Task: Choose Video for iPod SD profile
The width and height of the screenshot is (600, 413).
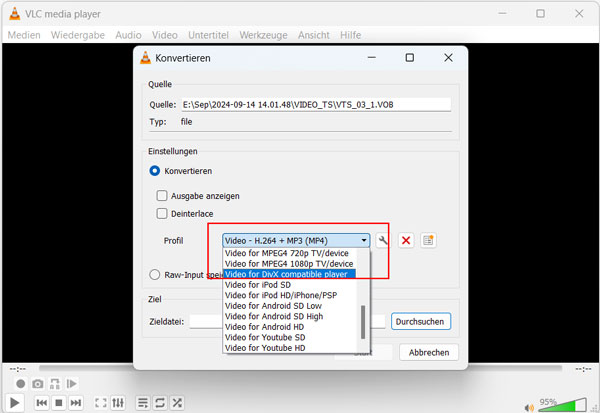Action: coord(289,285)
